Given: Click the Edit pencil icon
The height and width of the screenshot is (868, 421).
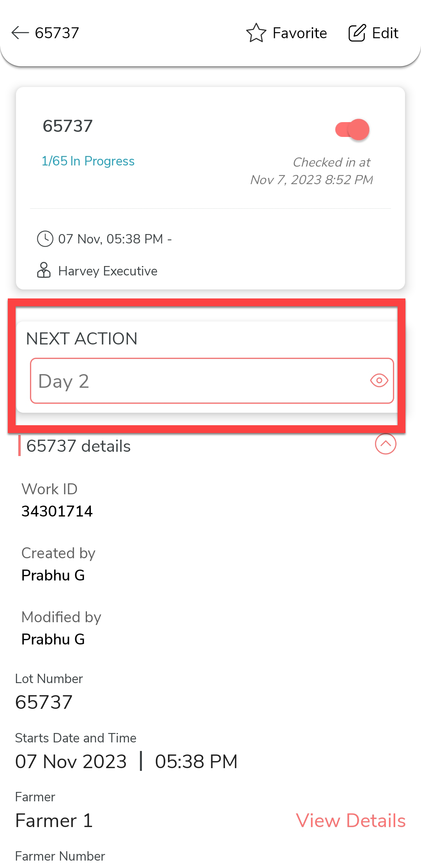Looking at the screenshot, I should [x=357, y=33].
